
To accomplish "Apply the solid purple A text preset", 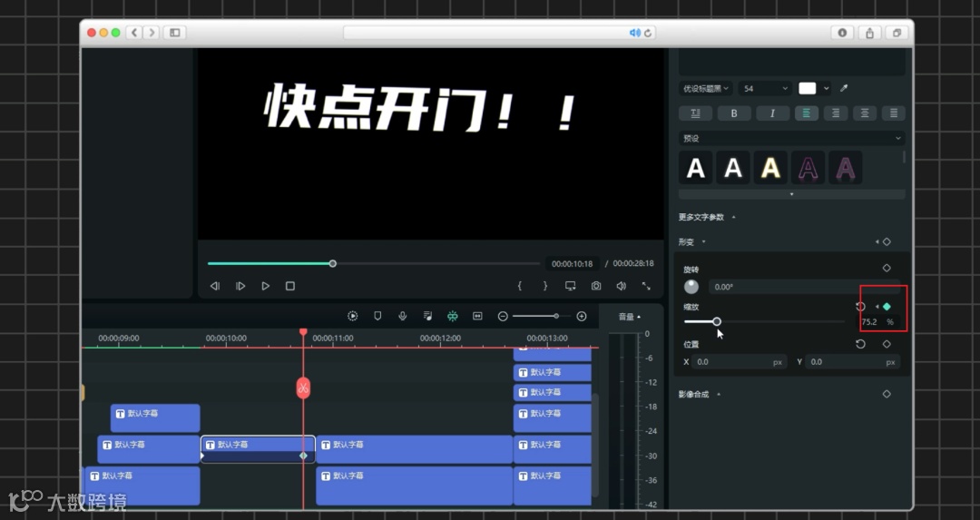I will click(846, 168).
